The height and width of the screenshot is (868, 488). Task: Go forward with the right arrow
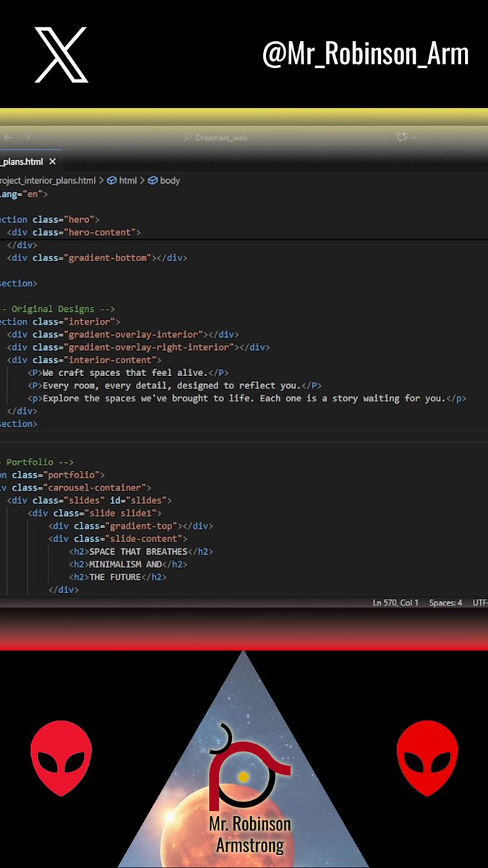pyautogui.click(x=26, y=137)
